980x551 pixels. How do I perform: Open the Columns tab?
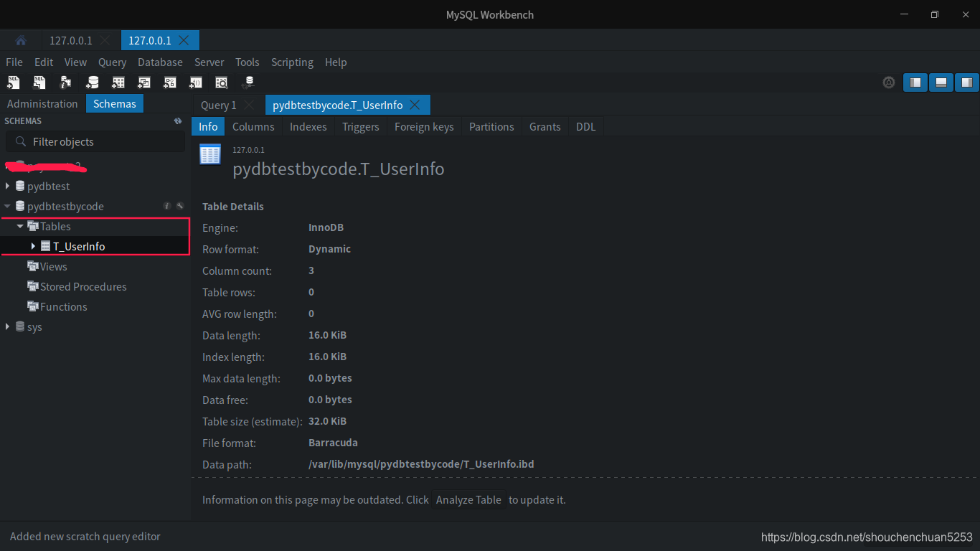point(253,127)
